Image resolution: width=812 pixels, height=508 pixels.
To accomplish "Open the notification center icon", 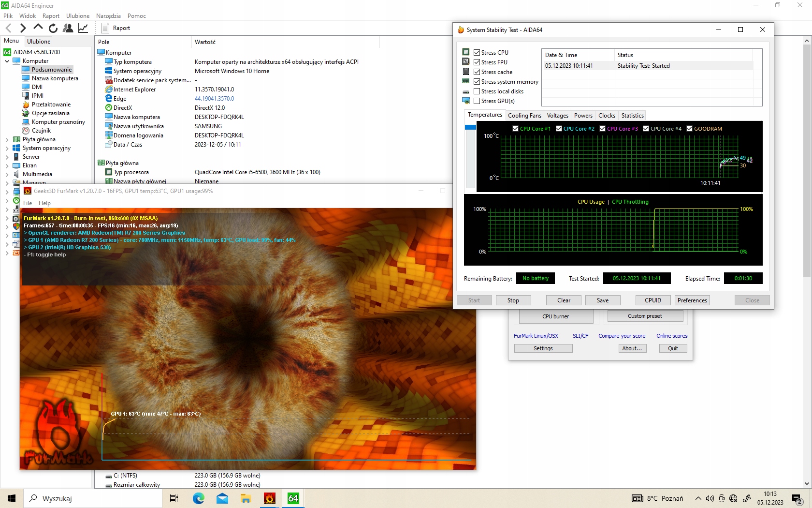I will coord(797,498).
